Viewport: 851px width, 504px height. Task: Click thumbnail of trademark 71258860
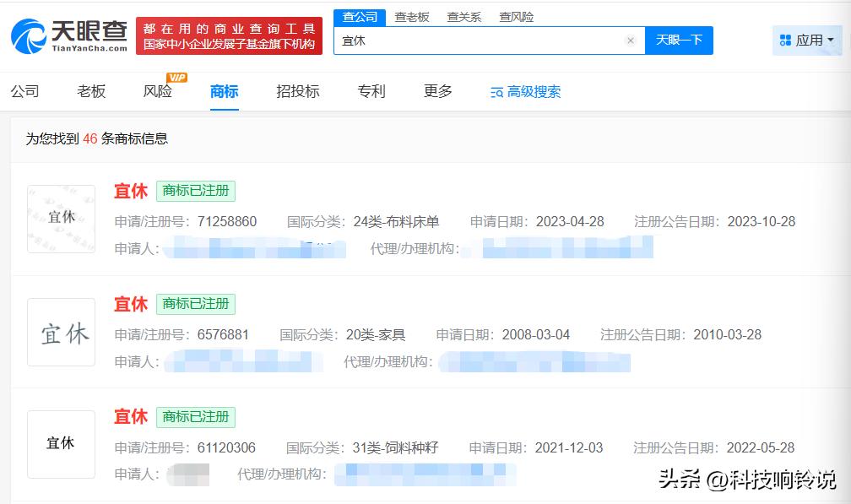pos(62,219)
